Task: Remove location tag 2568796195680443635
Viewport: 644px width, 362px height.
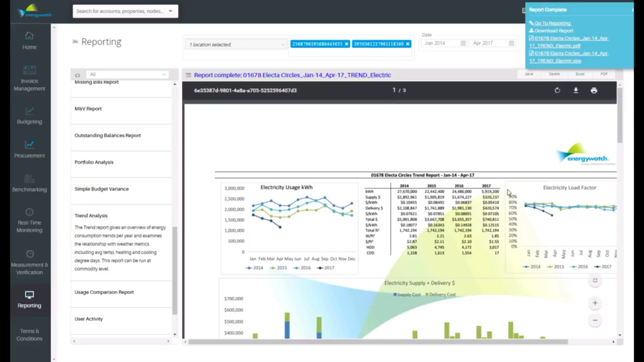Action: pos(346,44)
